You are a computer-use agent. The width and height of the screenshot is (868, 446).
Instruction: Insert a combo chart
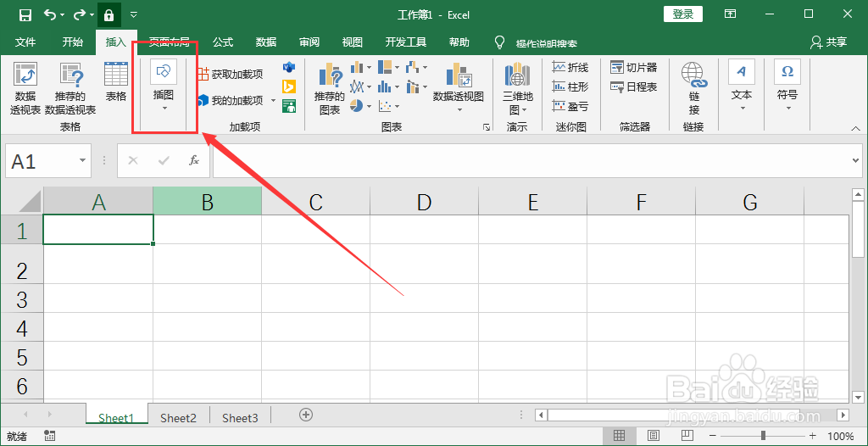pos(416,86)
